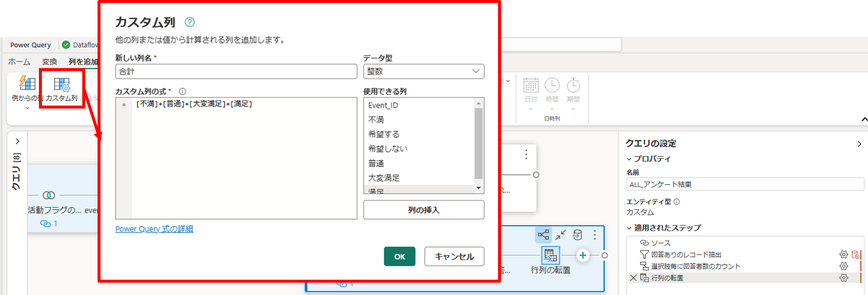Viewport: 868px width, 295px height.
Task: Switch to the 変換 tab
Action: [49, 62]
